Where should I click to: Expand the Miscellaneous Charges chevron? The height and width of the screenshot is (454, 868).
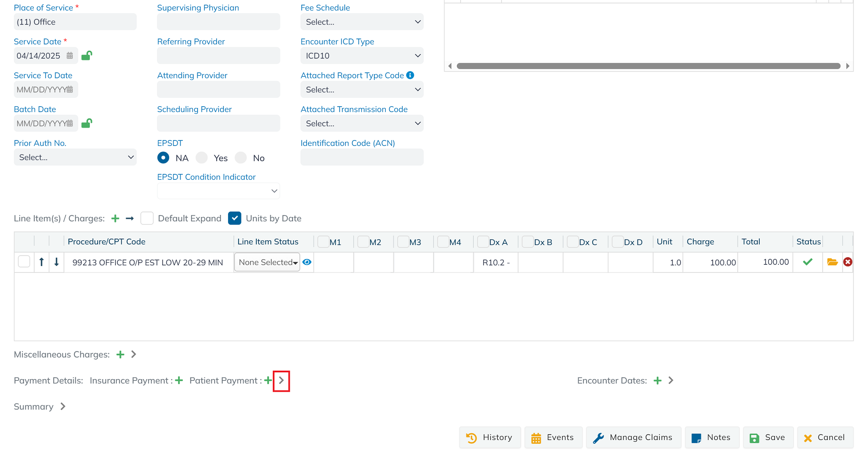click(134, 354)
